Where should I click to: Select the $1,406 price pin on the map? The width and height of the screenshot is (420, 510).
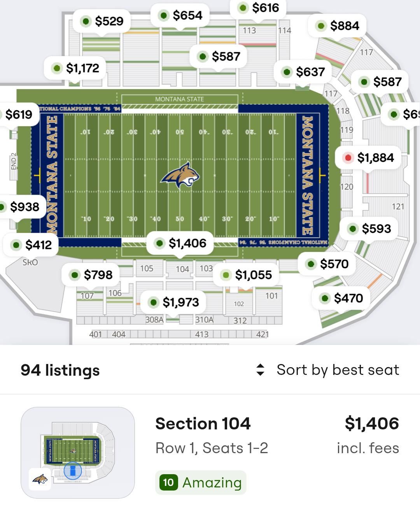(x=180, y=243)
